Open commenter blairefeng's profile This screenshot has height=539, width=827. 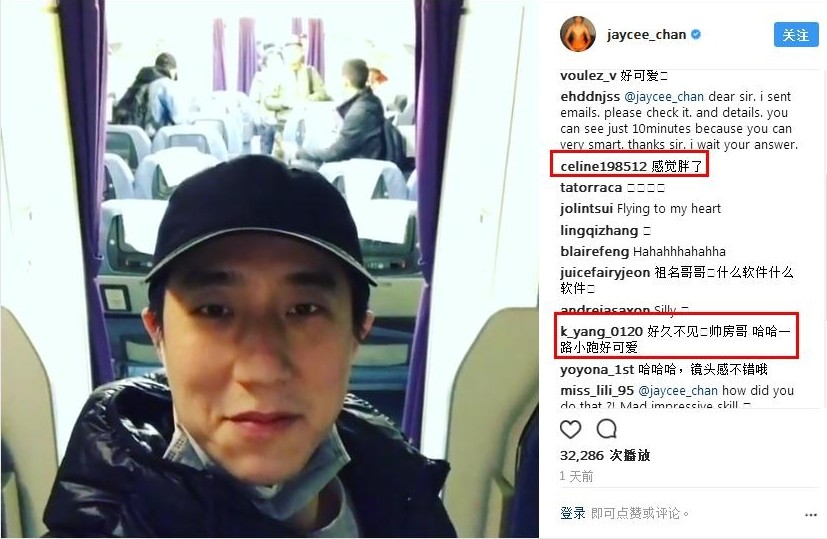pyautogui.click(x=594, y=252)
